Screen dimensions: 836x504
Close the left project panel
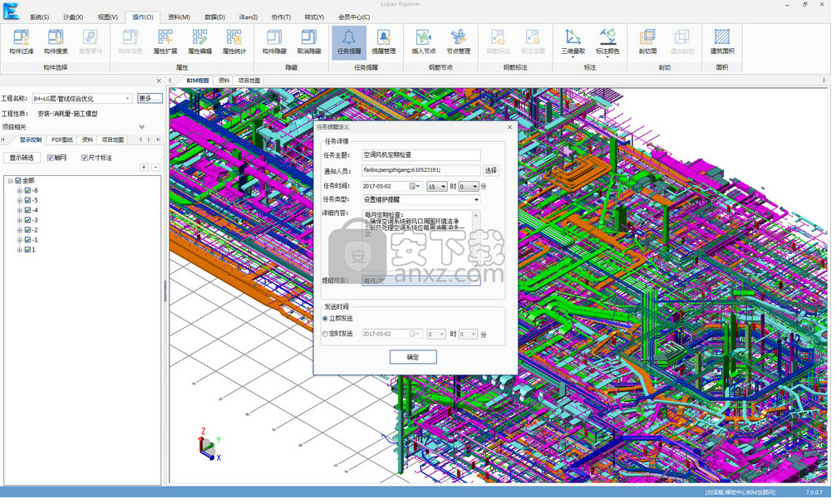click(159, 81)
